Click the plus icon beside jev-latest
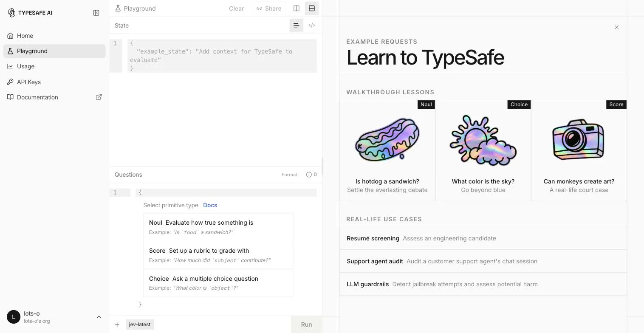 [x=117, y=325]
